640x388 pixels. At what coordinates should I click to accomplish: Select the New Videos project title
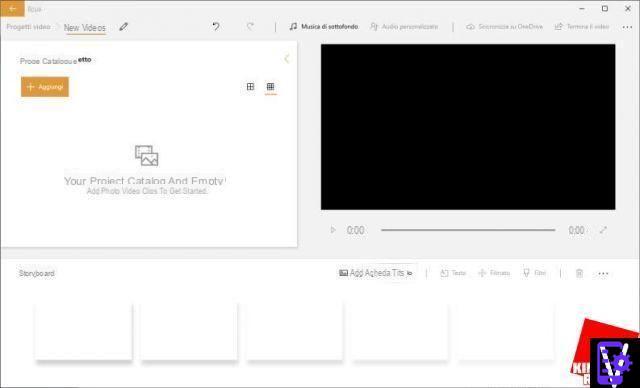[85, 28]
